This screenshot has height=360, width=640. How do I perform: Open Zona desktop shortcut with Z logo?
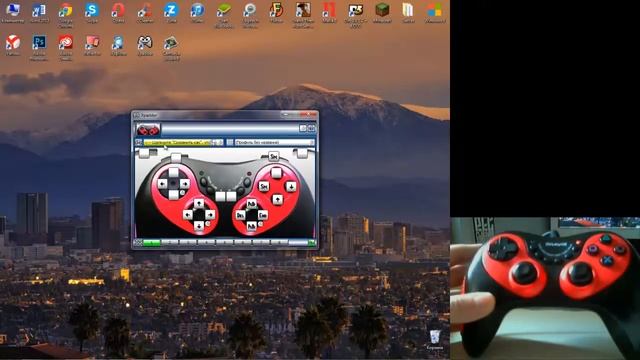pos(171,12)
